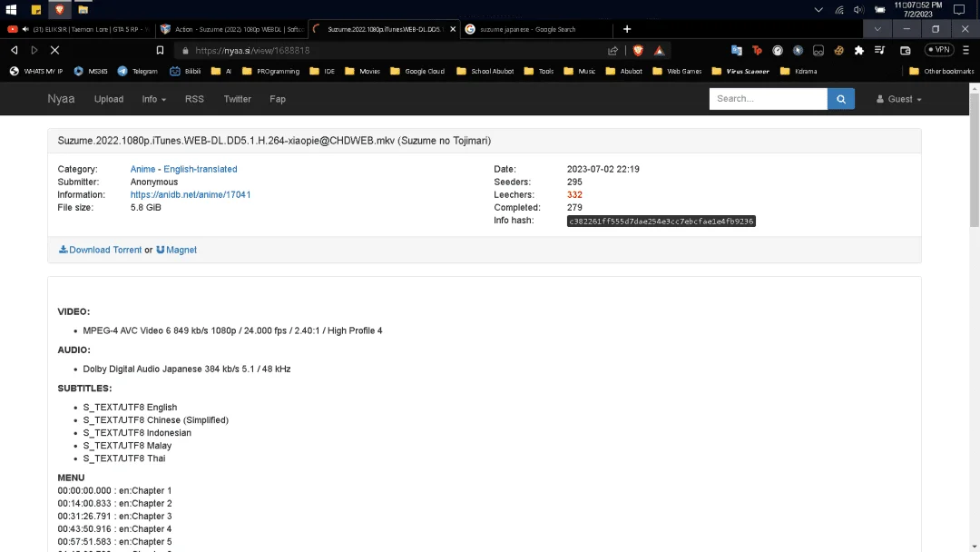Open the Telegram bookmark
Viewport: 980px width, 552px height.
(x=138, y=71)
